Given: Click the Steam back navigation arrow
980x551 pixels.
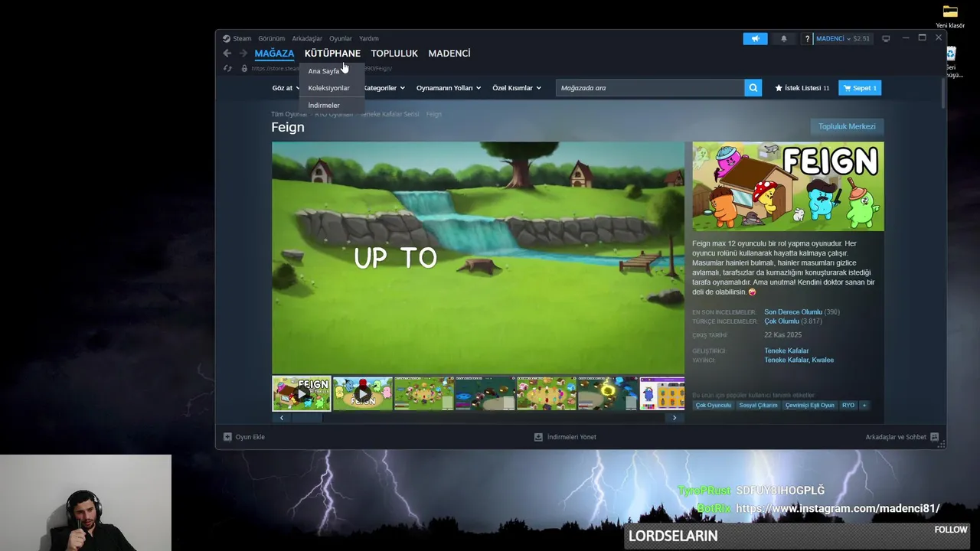Looking at the screenshot, I should click(x=227, y=54).
